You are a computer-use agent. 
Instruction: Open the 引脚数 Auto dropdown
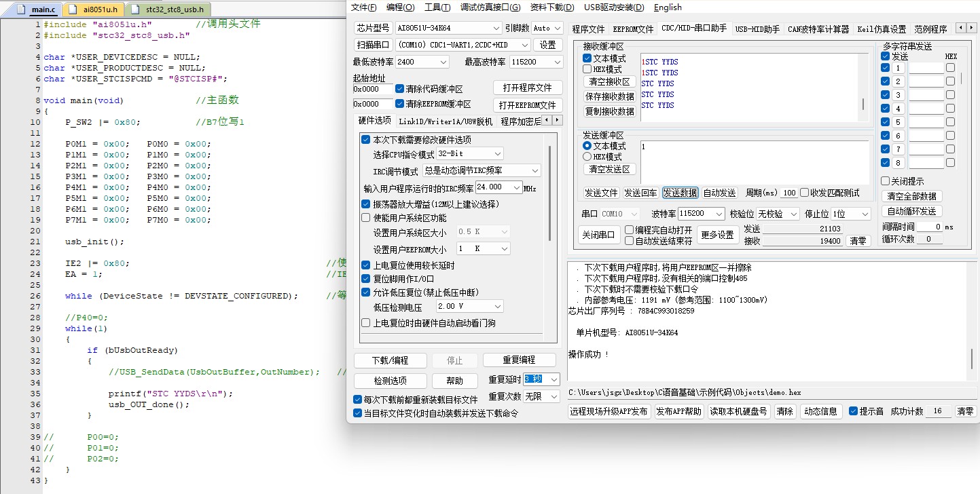pyautogui.click(x=547, y=28)
